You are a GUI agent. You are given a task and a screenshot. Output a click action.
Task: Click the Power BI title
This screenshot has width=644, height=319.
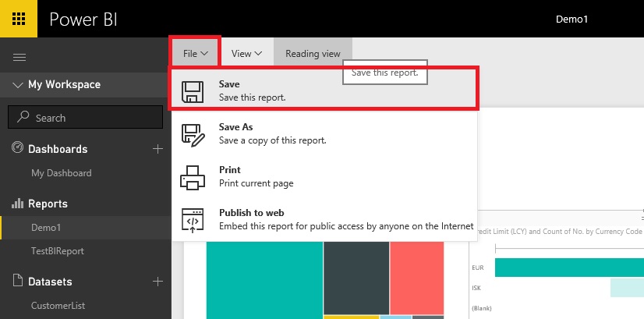83,19
